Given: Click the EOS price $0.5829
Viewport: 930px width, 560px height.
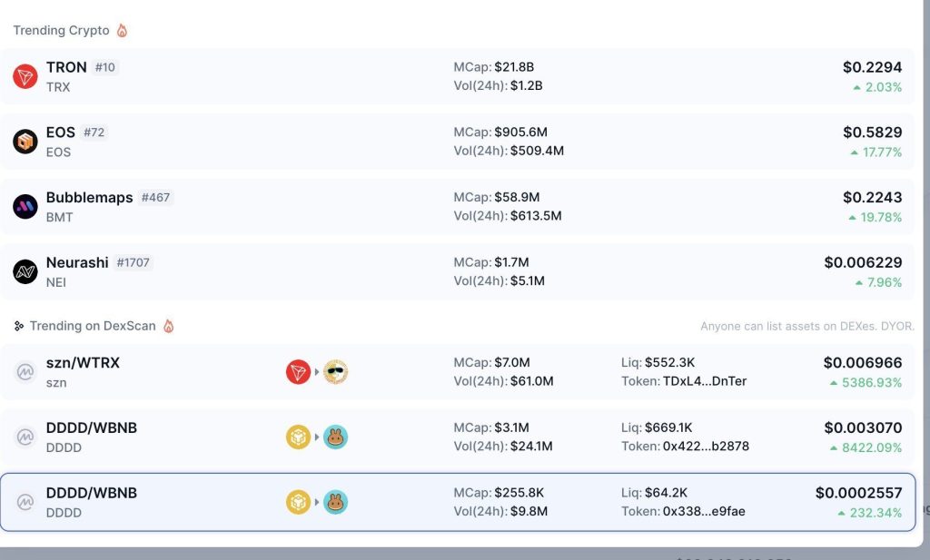Looking at the screenshot, I should 872,133.
